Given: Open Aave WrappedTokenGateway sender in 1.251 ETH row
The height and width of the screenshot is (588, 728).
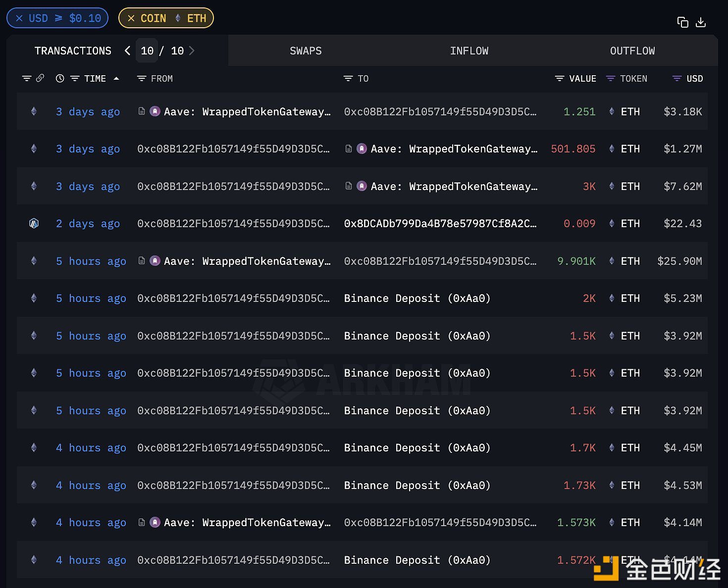Looking at the screenshot, I should [x=247, y=112].
